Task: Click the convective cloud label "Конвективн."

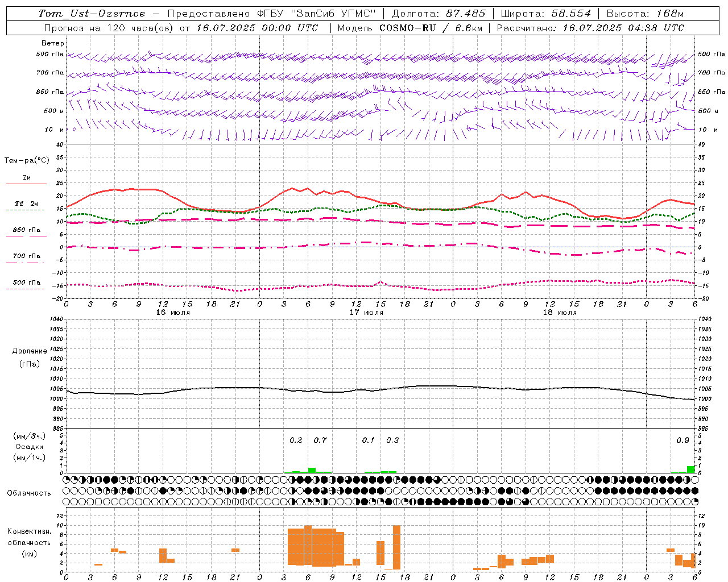Action: click(x=30, y=531)
